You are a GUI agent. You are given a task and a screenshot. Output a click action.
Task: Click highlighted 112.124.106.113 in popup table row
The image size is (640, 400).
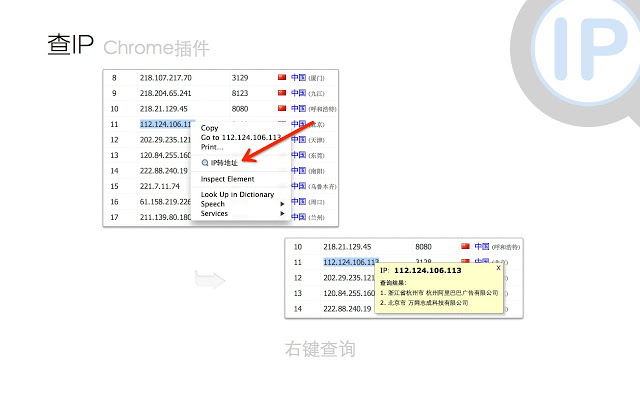tap(351, 262)
